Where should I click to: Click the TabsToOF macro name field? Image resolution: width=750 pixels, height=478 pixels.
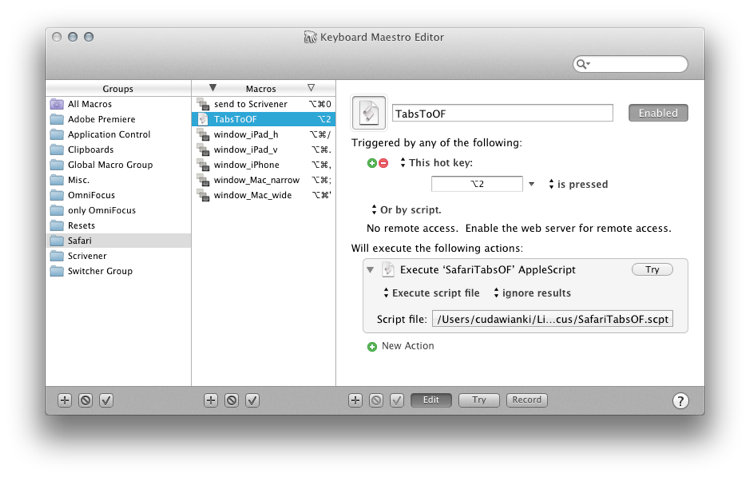coord(502,113)
